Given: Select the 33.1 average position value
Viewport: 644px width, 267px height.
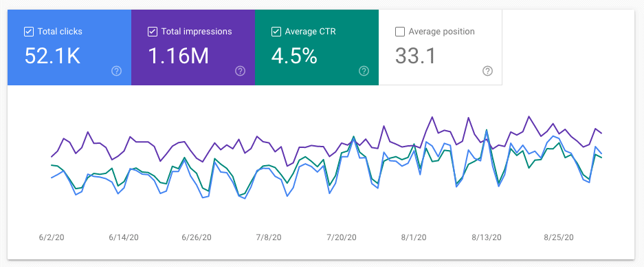Looking at the screenshot, I should click(415, 56).
